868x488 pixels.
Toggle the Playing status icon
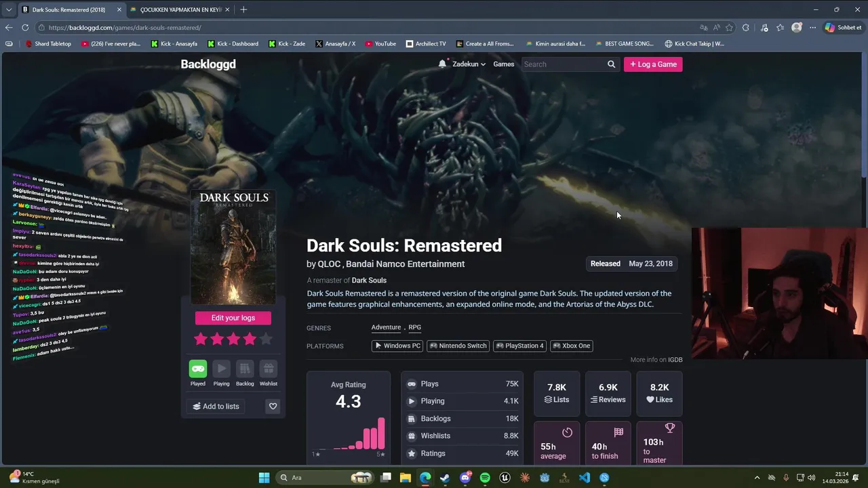[x=221, y=369]
